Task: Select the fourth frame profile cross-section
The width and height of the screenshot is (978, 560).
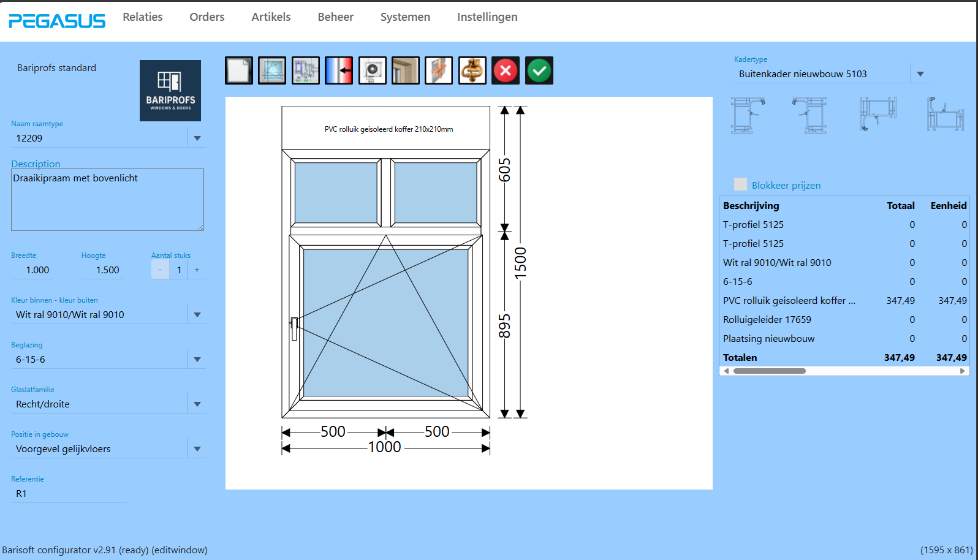Action: point(946,115)
